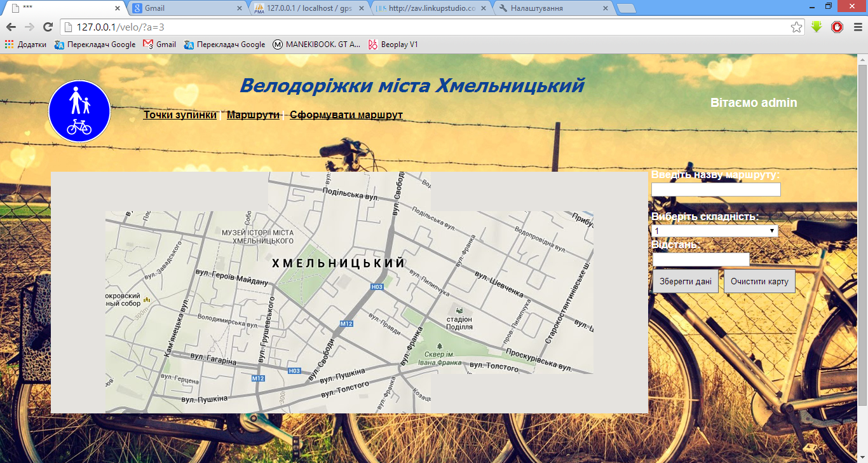Close the Налаштування tab
Screen dimensions: 868x463
coord(606,9)
